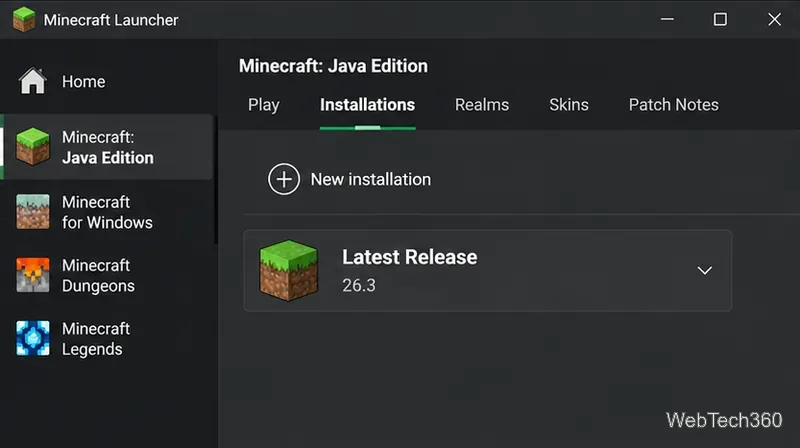This screenshot has height=448, width=800.
Task: Choose Minecraft Dungeons label in sidebar
Action: (x=98, y=276)
